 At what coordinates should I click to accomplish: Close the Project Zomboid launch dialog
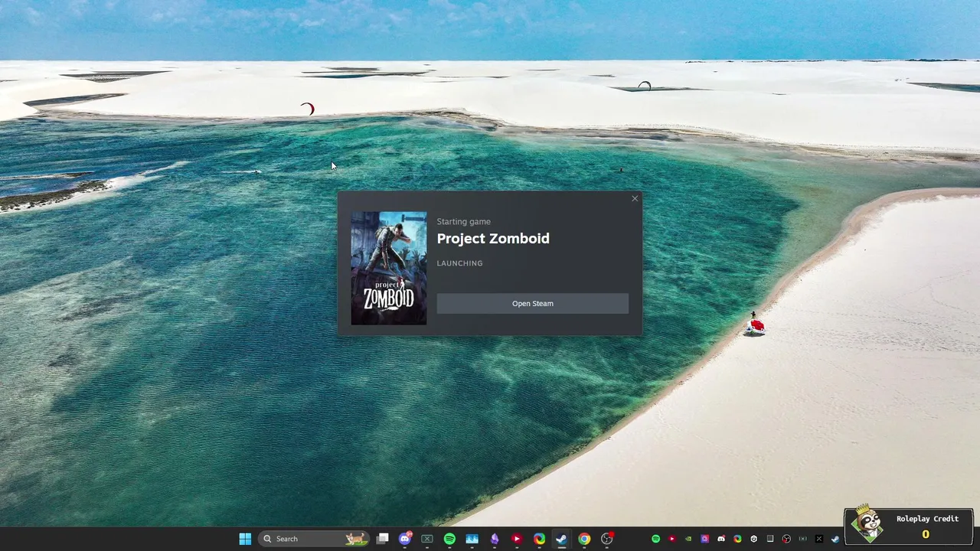point(635,199)
